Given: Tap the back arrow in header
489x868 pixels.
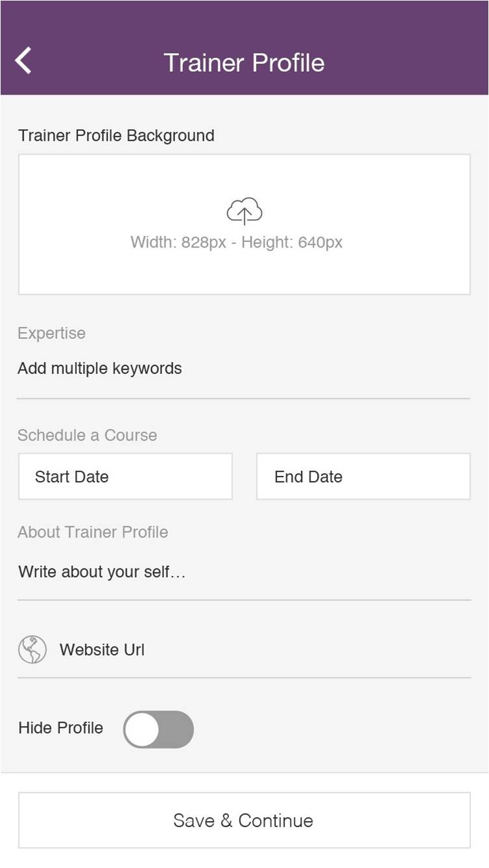Looking at the screenshot, I should 23,61.
